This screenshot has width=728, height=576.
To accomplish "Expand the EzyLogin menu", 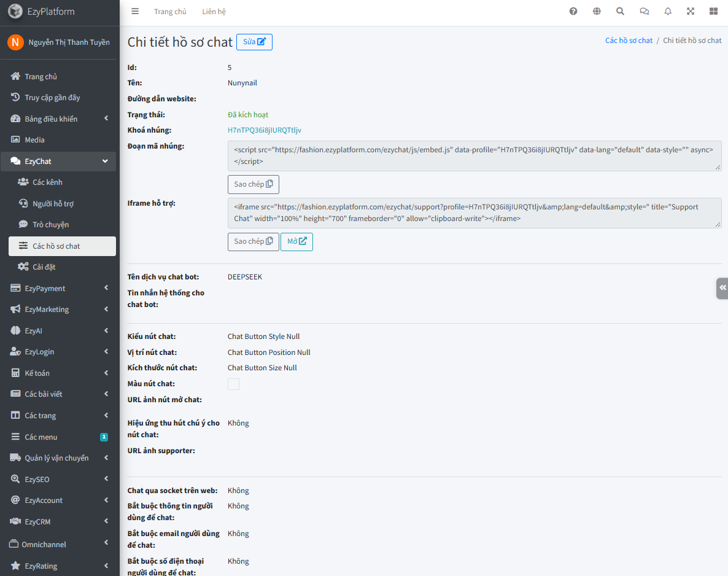I will (x=58, y=352).
